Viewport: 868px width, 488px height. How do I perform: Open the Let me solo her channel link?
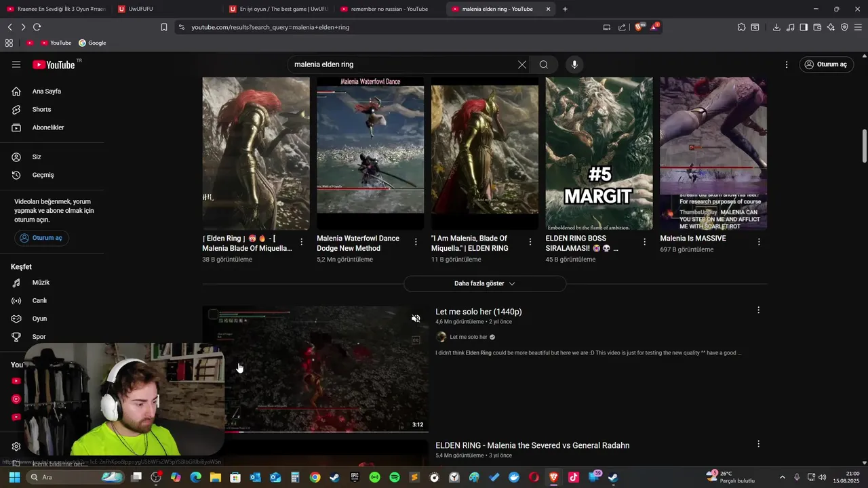[x=469, y=337]
